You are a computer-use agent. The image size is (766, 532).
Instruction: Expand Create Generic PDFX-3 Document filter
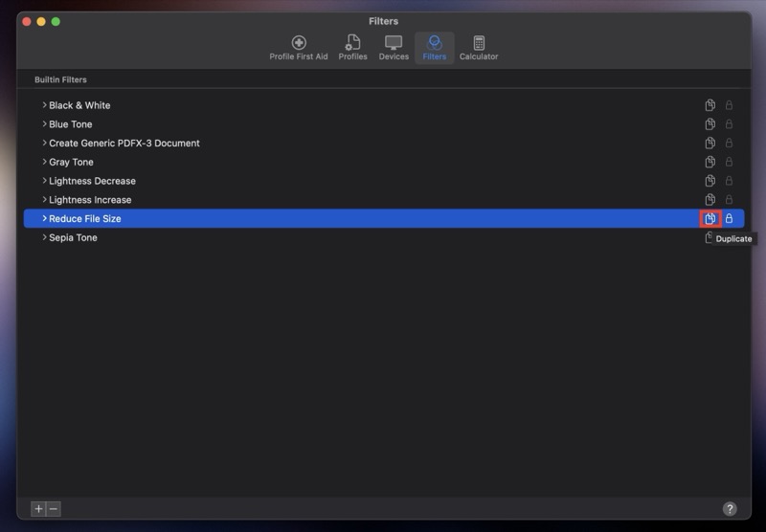point(44,143)
